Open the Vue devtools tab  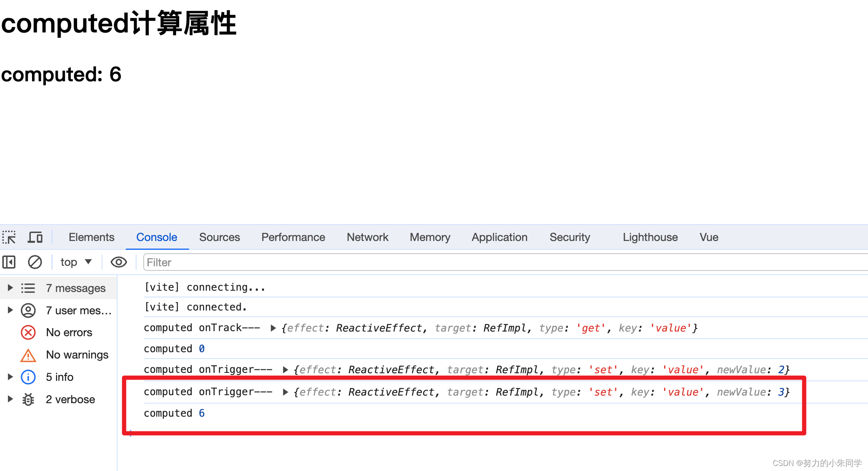pyautogui.click(x=709, y=237)
